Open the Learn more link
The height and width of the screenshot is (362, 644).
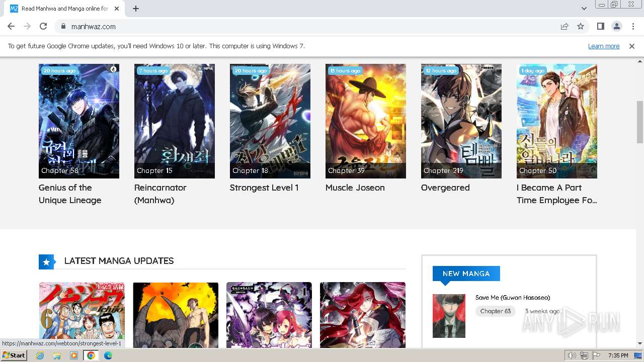pos(604,46)
